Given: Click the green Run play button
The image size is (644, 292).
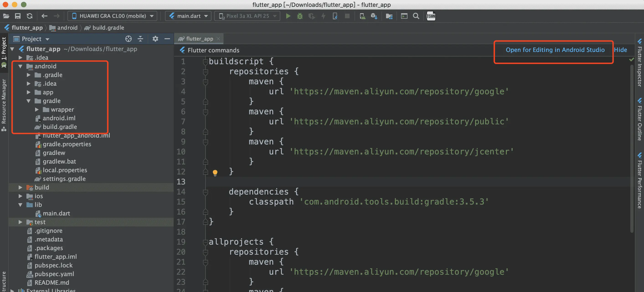Looking at the screenshot, I should [x=288, y=16].
